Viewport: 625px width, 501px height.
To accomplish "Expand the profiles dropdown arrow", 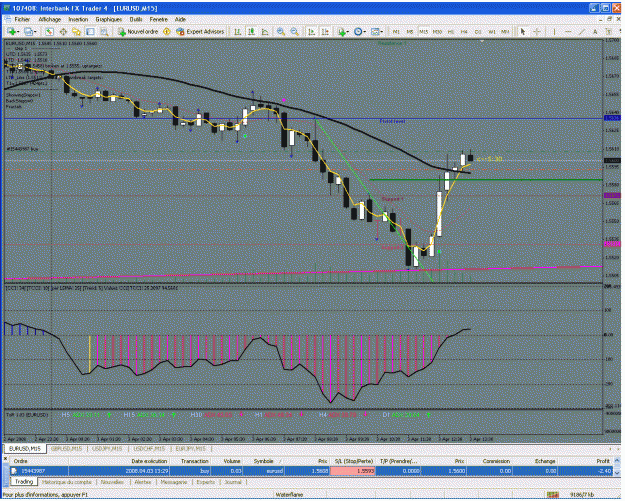I will pos(35,32).
